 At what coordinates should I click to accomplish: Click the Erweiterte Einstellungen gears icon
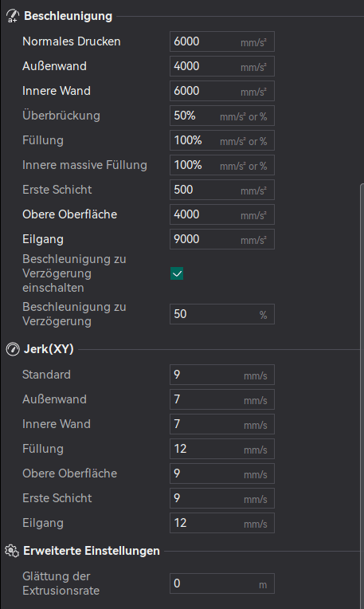point(12,551)
